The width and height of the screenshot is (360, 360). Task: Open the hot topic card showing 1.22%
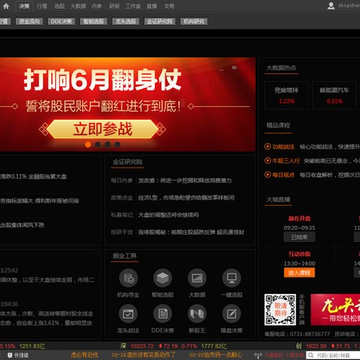286,95
